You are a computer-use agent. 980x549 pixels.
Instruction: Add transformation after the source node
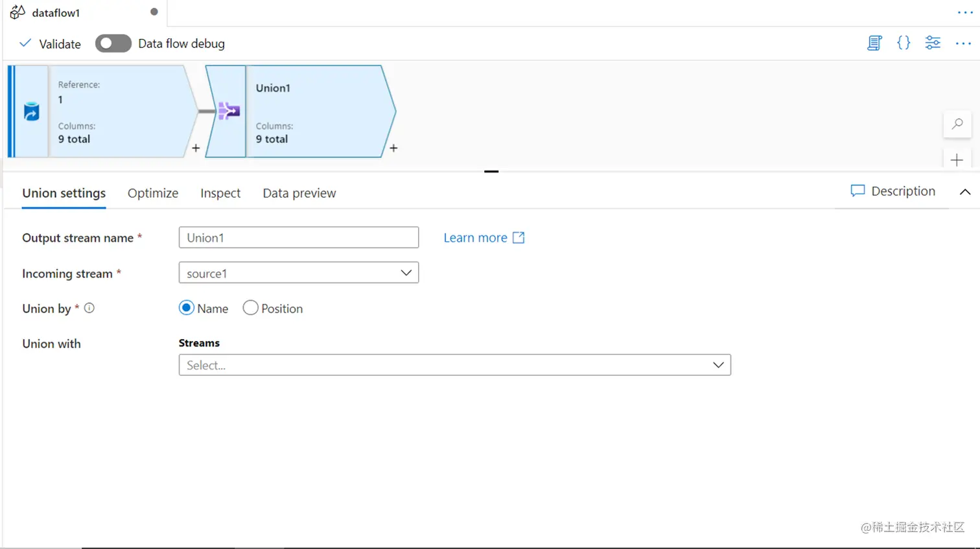click(196, 148)
